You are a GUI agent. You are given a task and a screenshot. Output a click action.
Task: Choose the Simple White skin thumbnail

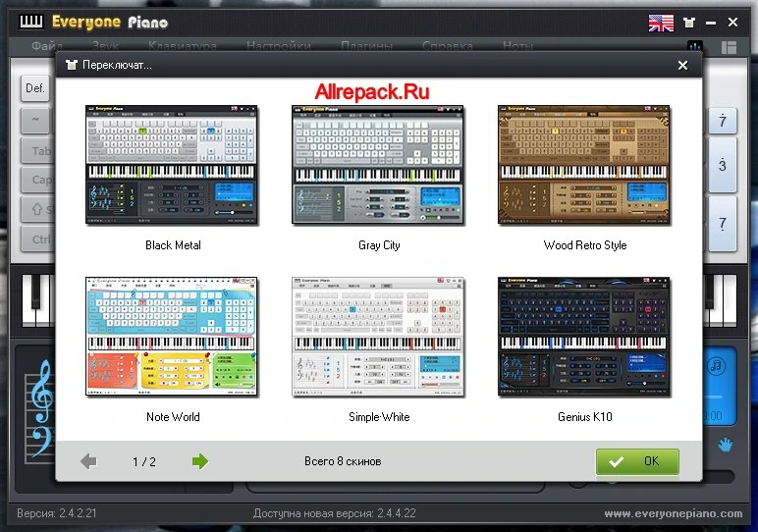(x=378, y=337)
